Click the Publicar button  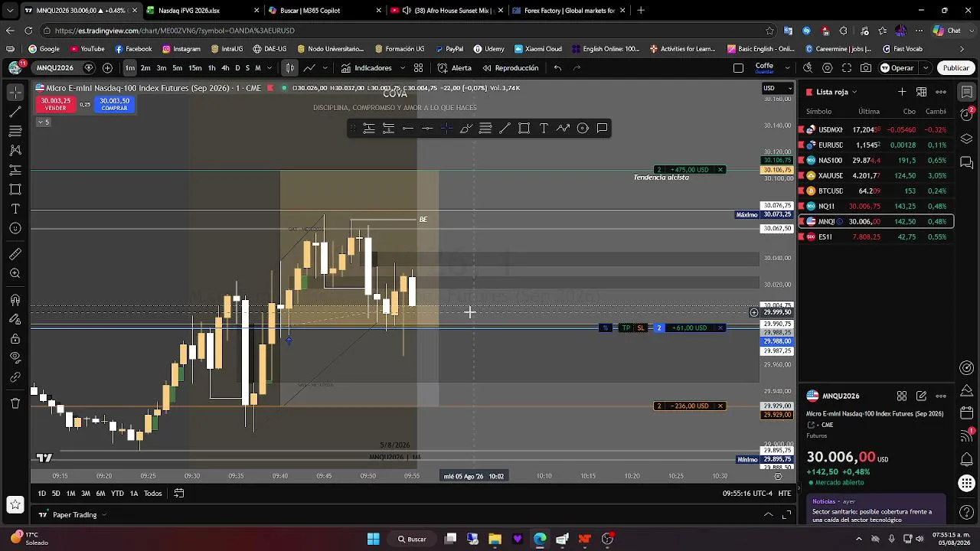pos(955,68)
